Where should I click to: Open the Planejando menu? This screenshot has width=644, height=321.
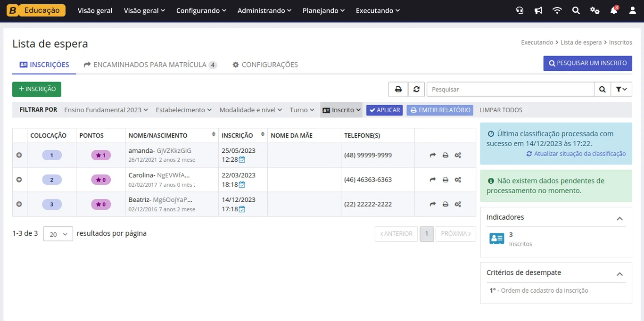tap(323, 10)
